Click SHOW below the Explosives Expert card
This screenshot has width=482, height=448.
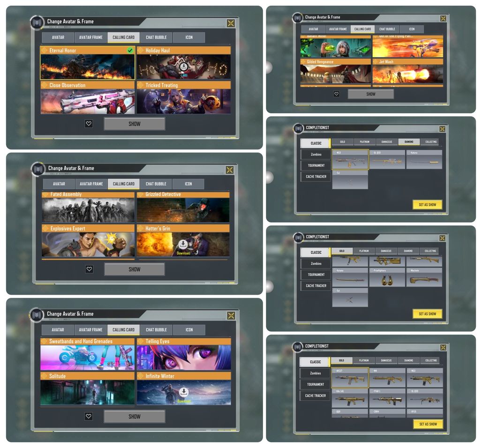tap(135, 269)
